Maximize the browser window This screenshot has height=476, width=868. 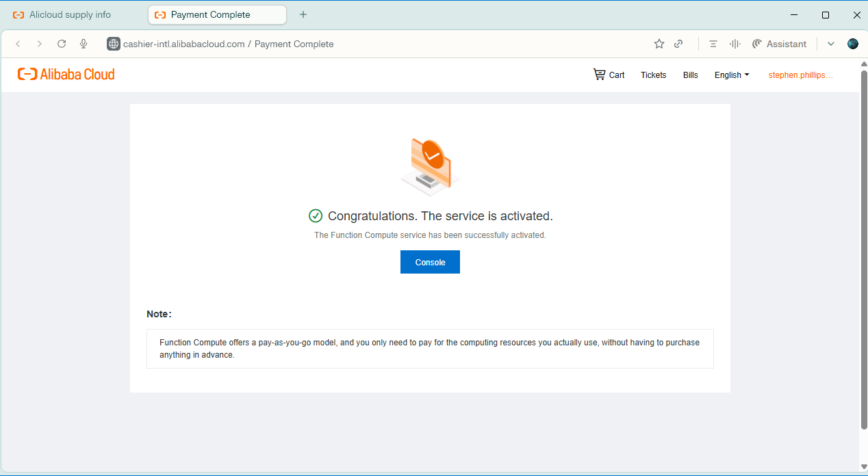pos(826,14)
